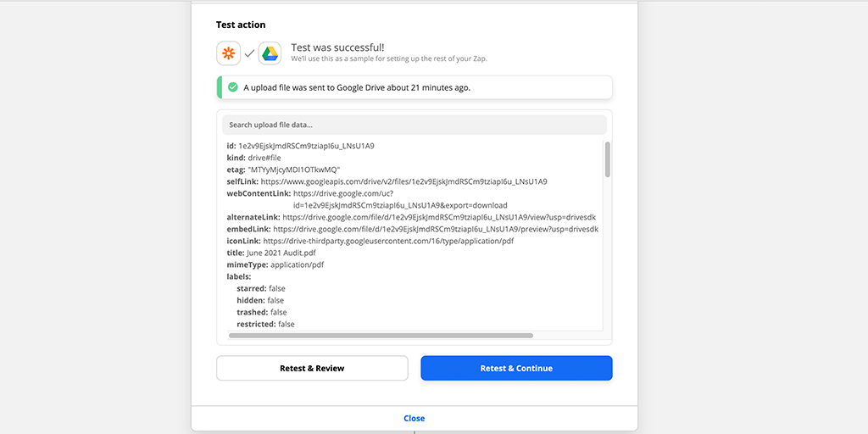Click the orange Zapier app icon
Screen dimensions: 868x434
pos(228,53)
